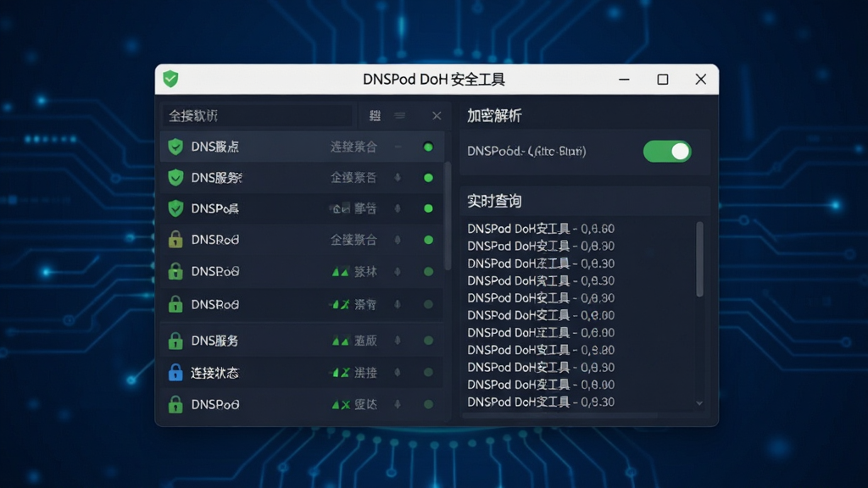Click the server list scrollbar thumb
The width and height of the screenshot is (868, 488).
click(448, 216)
